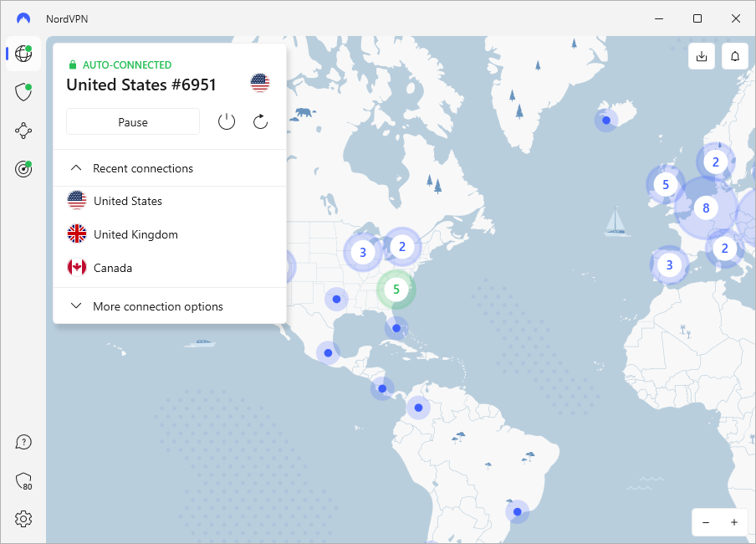Select Canada from recent connections

coord(111,267)
